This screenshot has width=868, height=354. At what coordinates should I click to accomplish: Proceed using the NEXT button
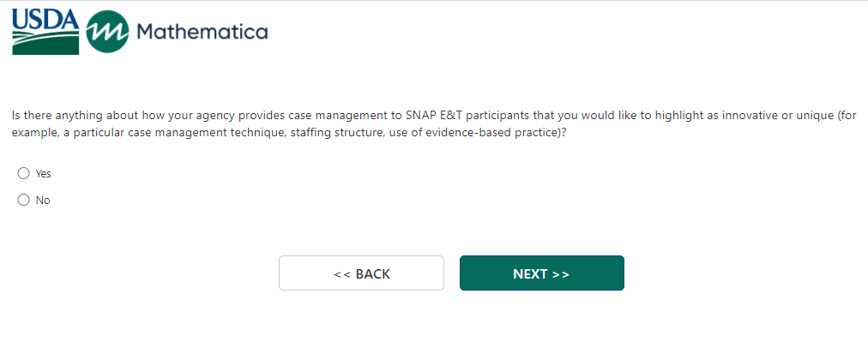point(541,273)
